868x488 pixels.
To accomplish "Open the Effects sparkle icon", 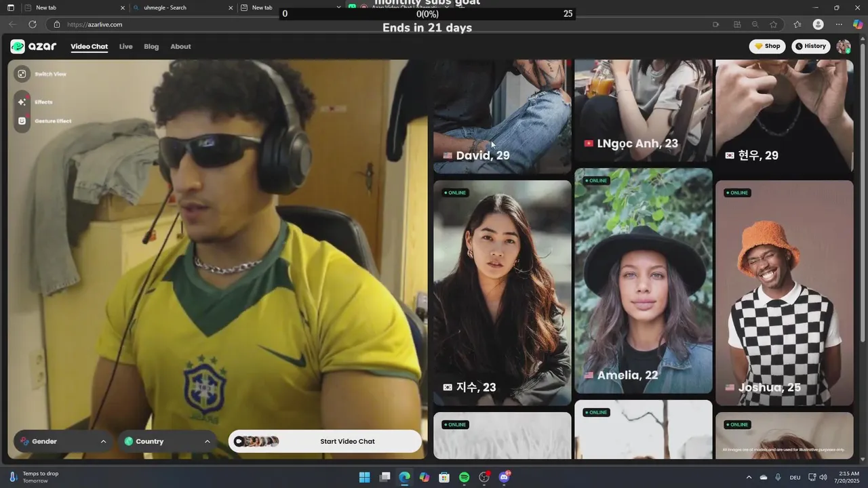I will point(22,102).
